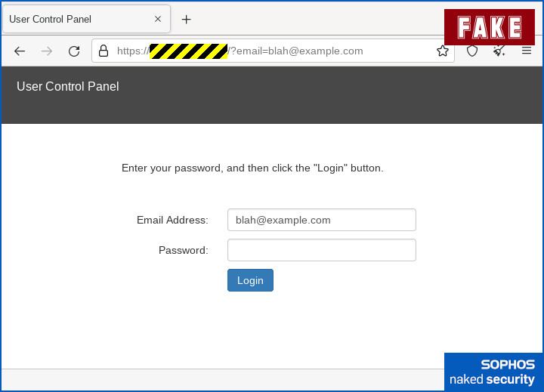Viewport: 544px width, 392px height.
Task: Go back to the previous page
Action: [20, 51]
